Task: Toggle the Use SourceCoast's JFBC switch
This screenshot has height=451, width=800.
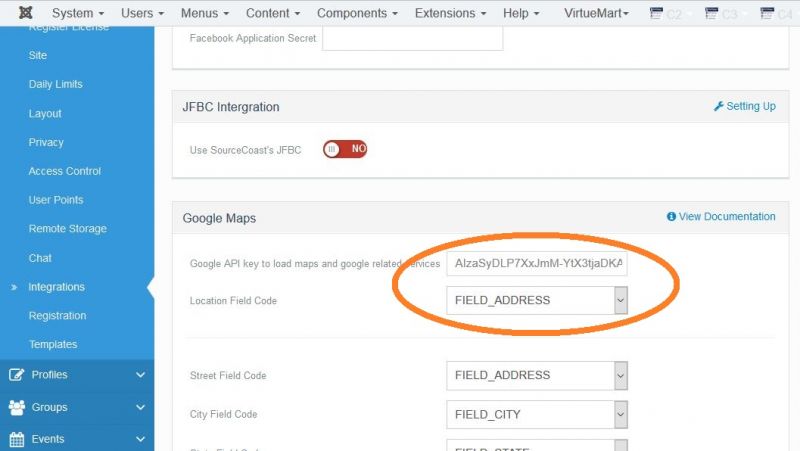Action: [x=345, y=149]
